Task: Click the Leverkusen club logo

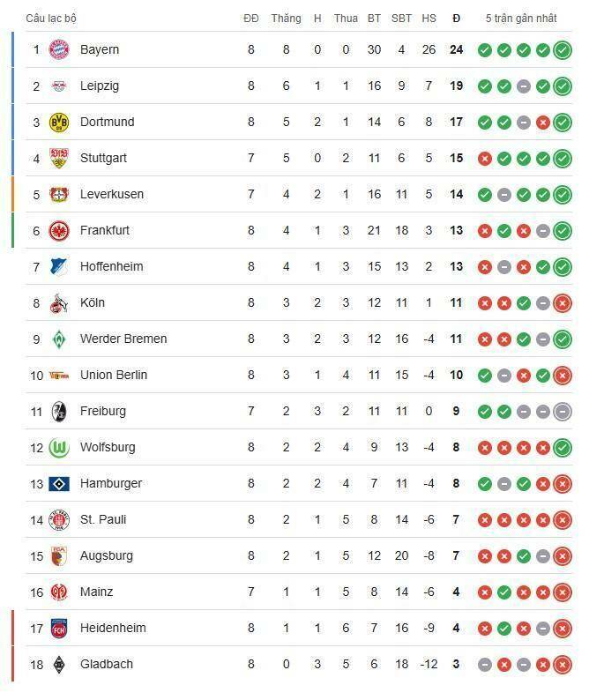Action: click(59, 194)
